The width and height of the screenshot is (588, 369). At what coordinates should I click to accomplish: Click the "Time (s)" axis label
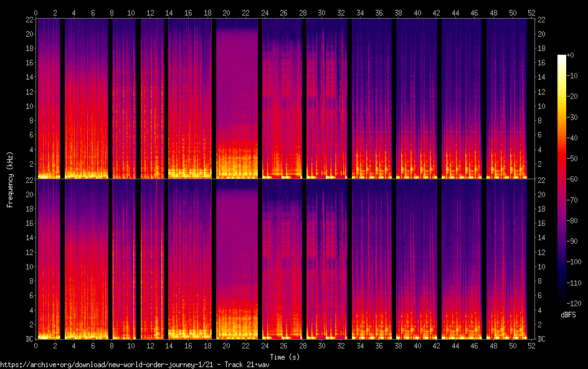284,357
